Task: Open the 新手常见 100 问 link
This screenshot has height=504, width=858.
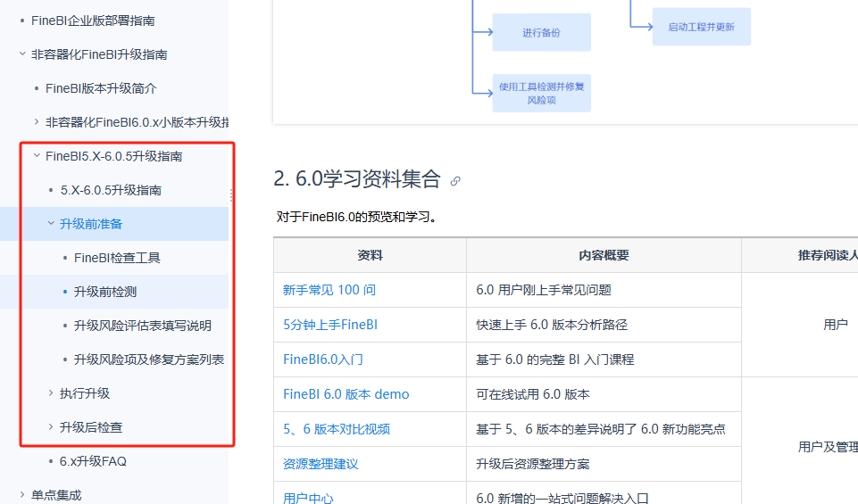Action: coord(329,290)
